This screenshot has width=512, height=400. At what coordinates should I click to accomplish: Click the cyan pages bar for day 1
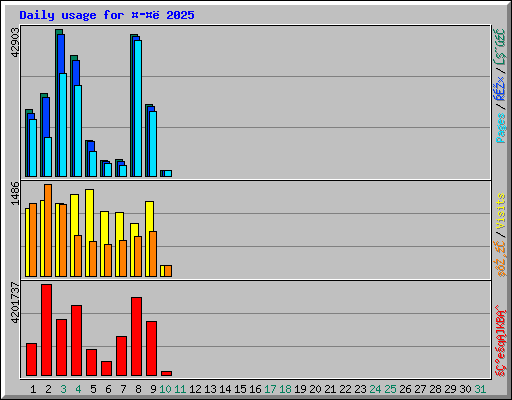(x=33, y=148)
